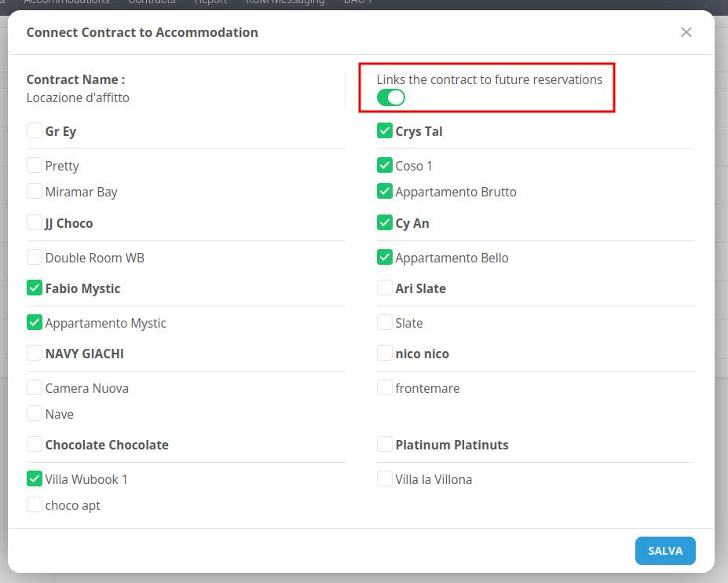Tick the JJ Choco group checkbox
The width and height of the screenshot is (728, 583).
(x=35, y=223)
